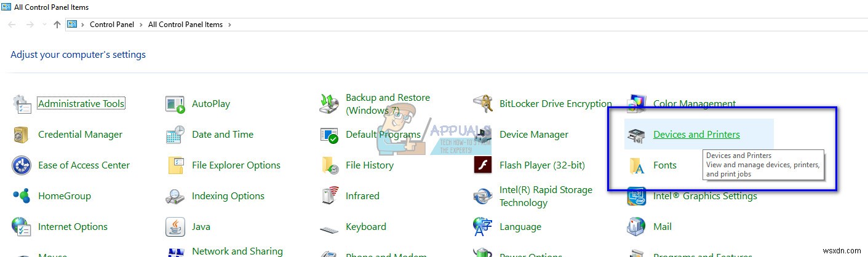Open the Internet Options link
868x257 pixels.
73,227
